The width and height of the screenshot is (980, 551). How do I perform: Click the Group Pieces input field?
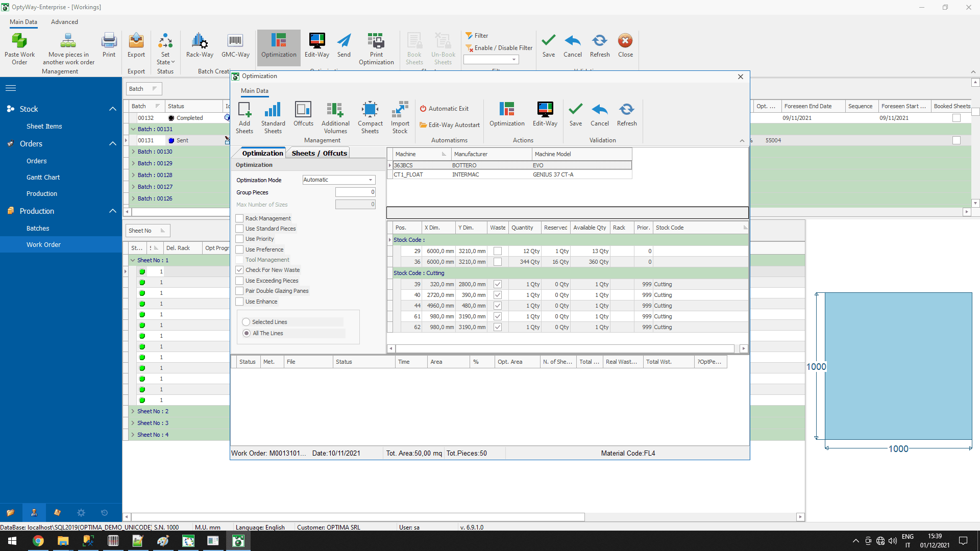point(355,192)
